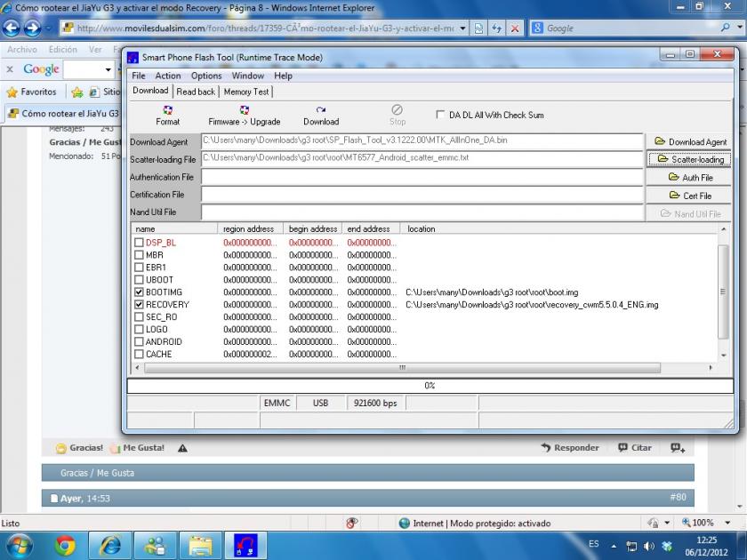Open the Help menu
Screen dimensions: 747x560
pyautogui.click(x=283, y=76)
